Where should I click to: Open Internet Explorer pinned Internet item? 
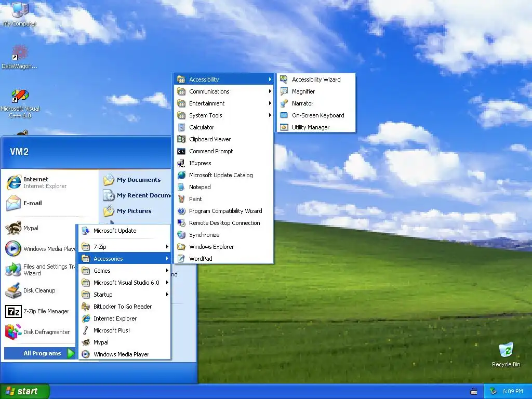pyautogui.click(x=49, y=182)
